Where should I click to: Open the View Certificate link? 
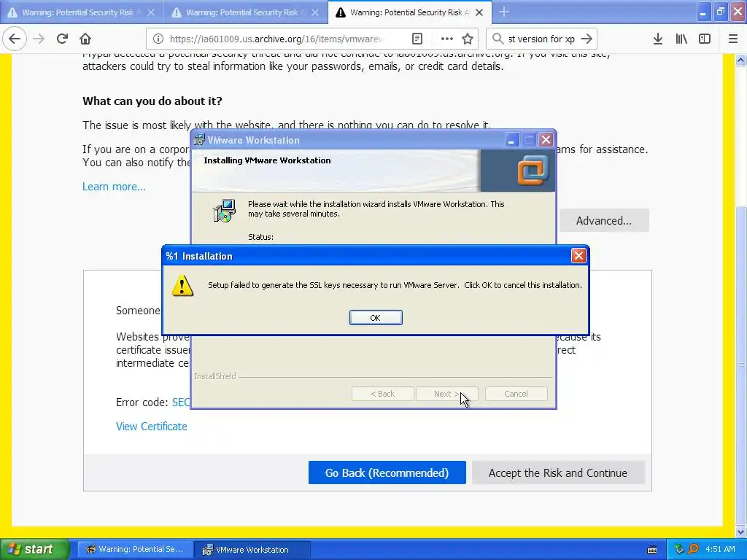tap(152, 426)
